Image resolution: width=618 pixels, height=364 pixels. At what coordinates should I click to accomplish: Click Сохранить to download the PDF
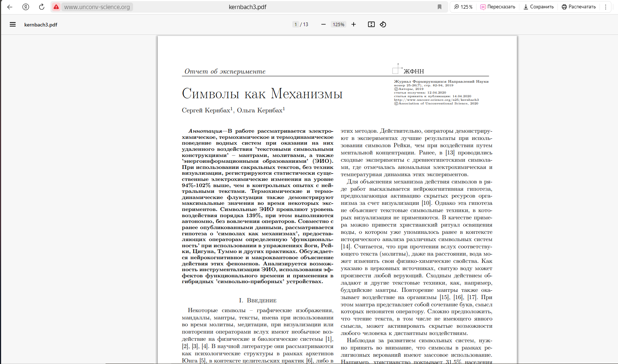click(539, 7)
